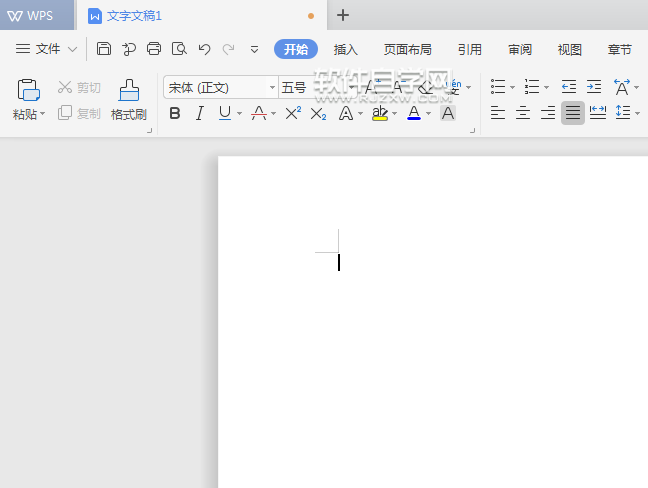Image resolution: width=648 pixels, height=488 pixels.
Task: Click the WPS home button
Action: coord(36,15)
